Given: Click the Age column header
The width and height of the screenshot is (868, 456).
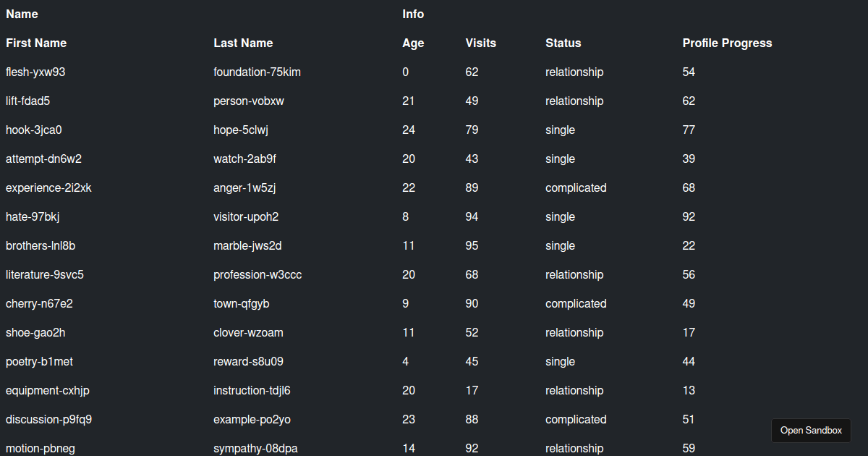Looking at the screenshot, I should tap(413, 43).
